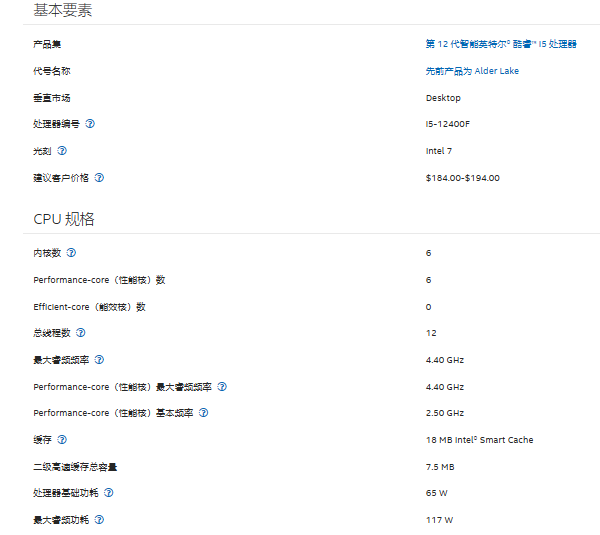The width and height of the screenshot is (600, 535).
Task: Click the 垂直市场 row label
Action: (52, 98)
